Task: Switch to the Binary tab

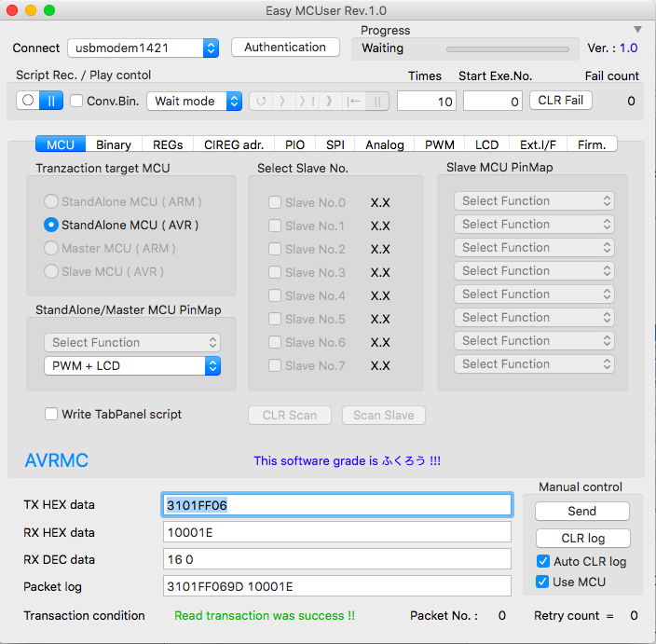Action: click(114, 144)
